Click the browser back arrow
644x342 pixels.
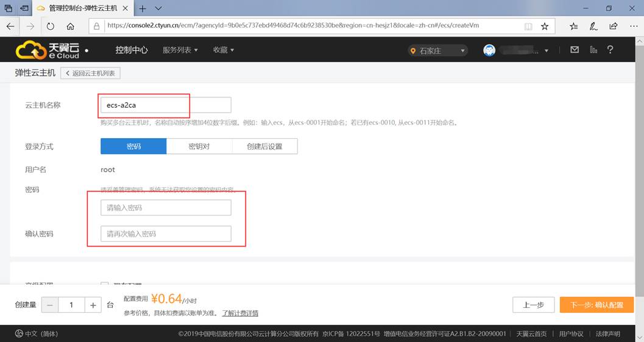(x=10, y=26)
